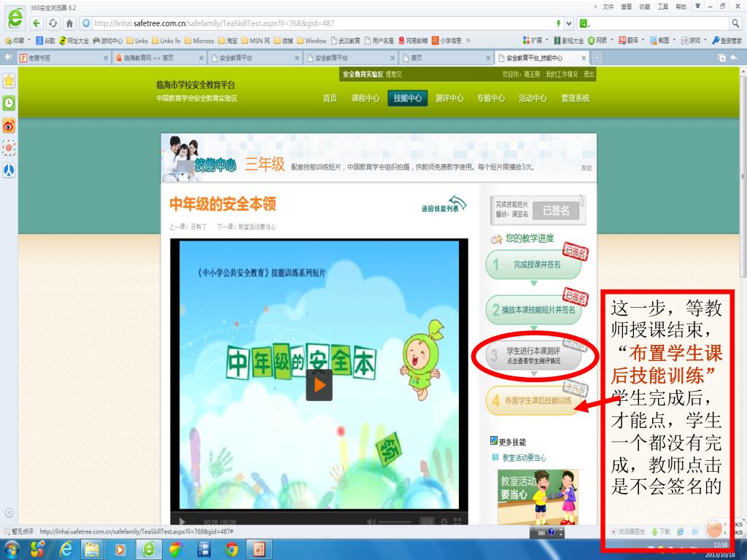Screen dimensions: 747x560
Task: Open the Weibo sidebar icon
Action: click(x=9, y=125)
